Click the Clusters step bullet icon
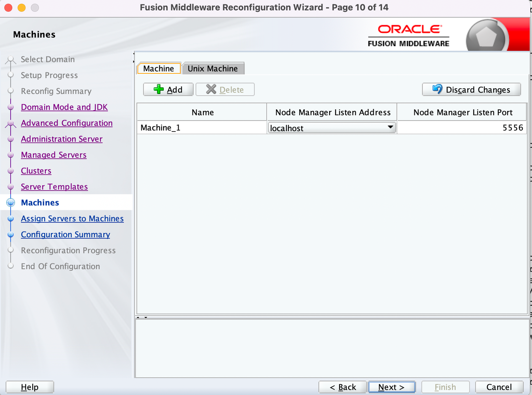The image size is (532, 395). 11,171
